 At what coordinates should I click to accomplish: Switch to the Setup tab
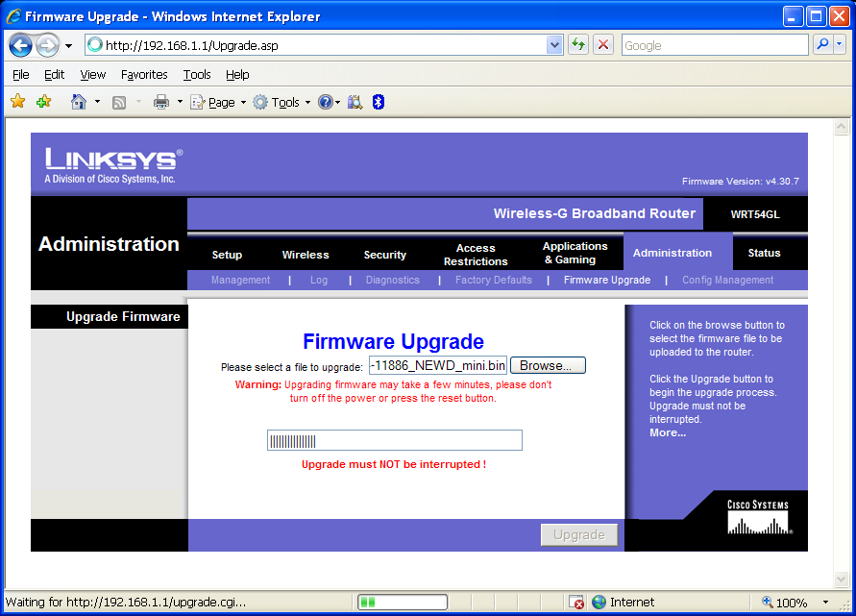pyautogui.click(x=227, y=255)
